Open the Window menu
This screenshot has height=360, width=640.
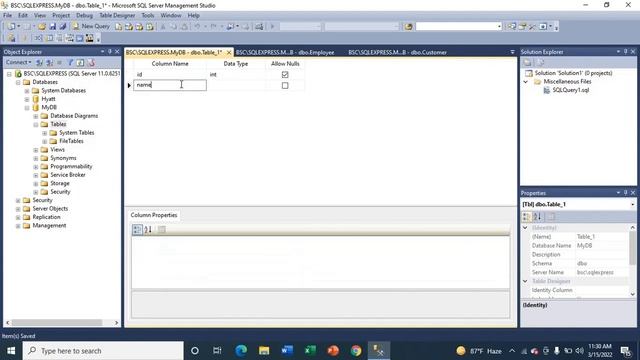coord(171,16)
